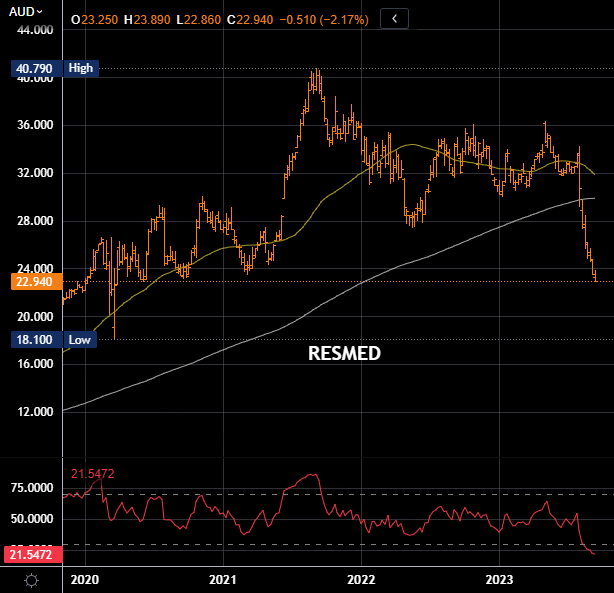Click the 2022 label on time axis
Screen dimensions: 614x593
click(x=361, y=580)
